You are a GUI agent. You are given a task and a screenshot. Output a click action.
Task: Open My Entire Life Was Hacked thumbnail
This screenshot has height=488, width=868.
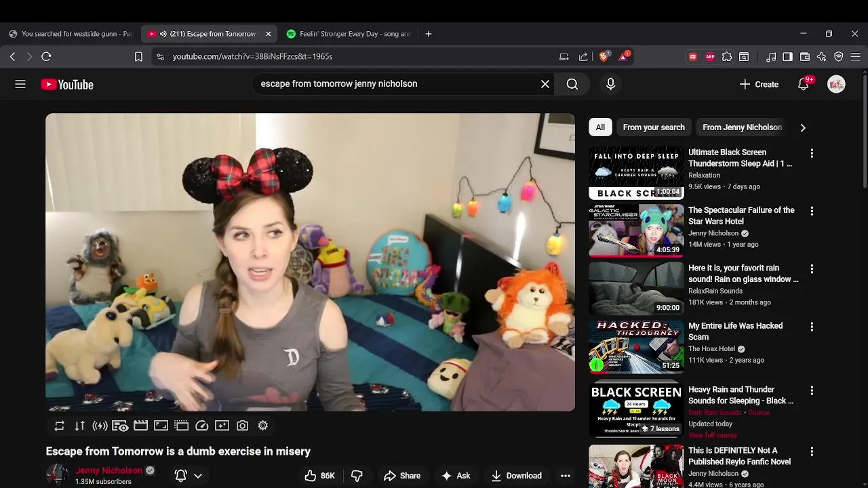pos(636,347)
